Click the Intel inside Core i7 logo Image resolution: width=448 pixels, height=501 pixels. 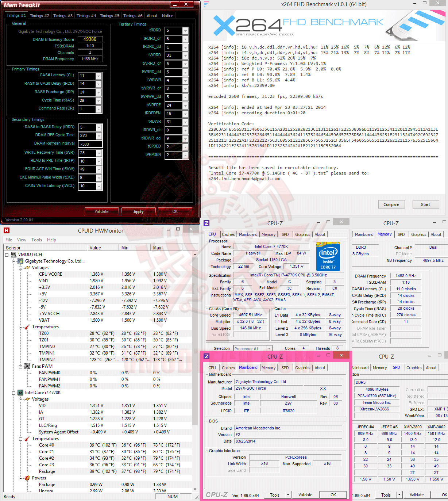coord(328,256)
